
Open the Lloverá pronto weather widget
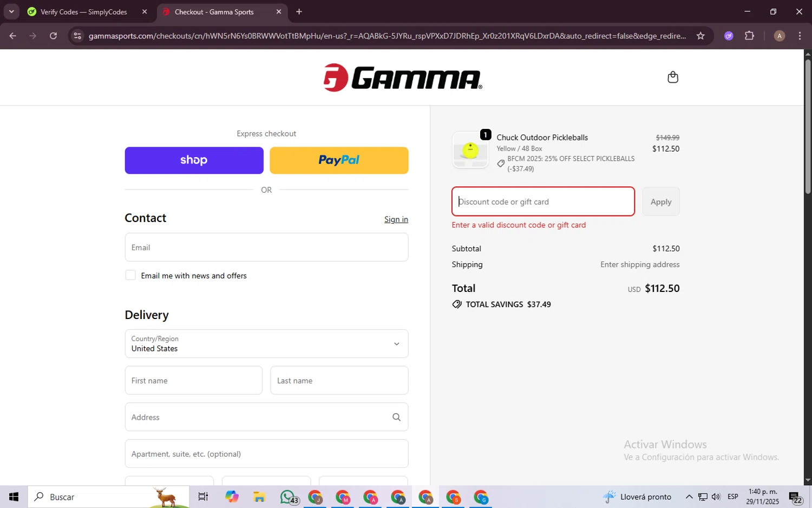(x=637, y=497)
